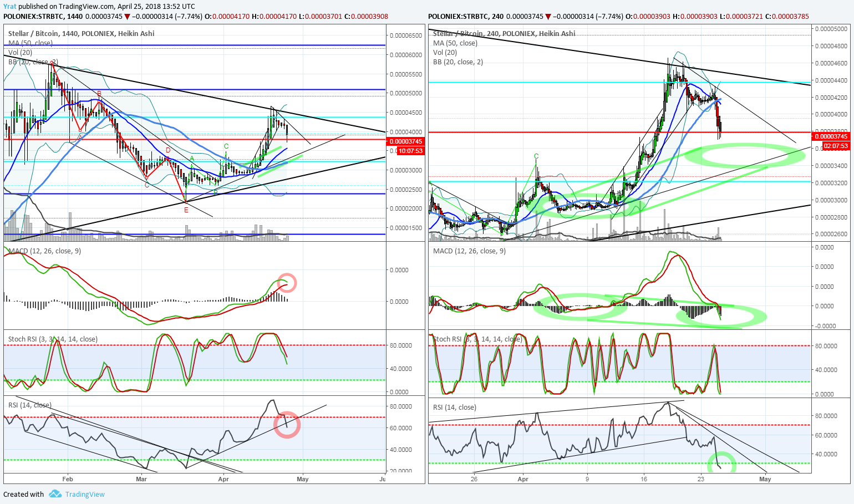Screen dimensions: 854x504
Task: Click 'Vol (20)' legend in 1440 chart
Action: tap(21, 52)
